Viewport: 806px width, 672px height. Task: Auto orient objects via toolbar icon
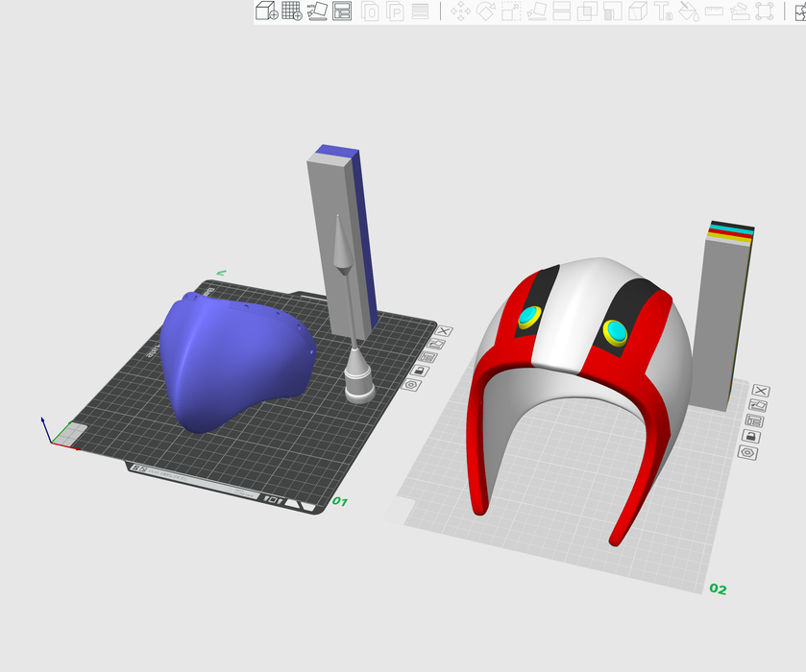click(x=317, y=12)
